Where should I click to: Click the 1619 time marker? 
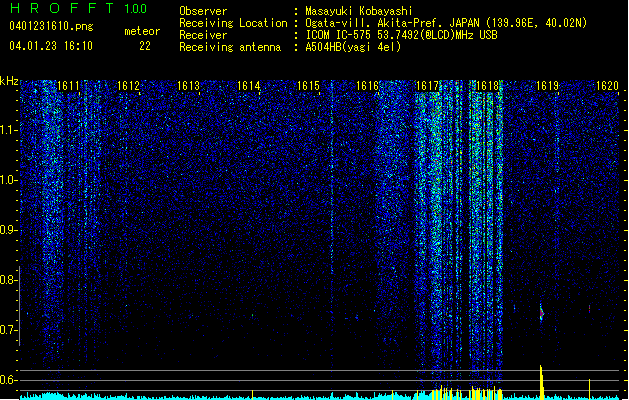click(x=548, y=86)
